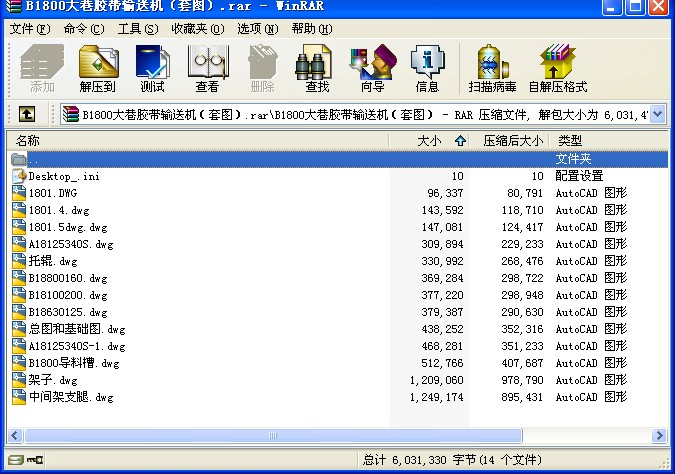Select the file 架子.dwg
Image resolution: width=675 pixels, height=474 pixels.
click(x=53, y=380)
